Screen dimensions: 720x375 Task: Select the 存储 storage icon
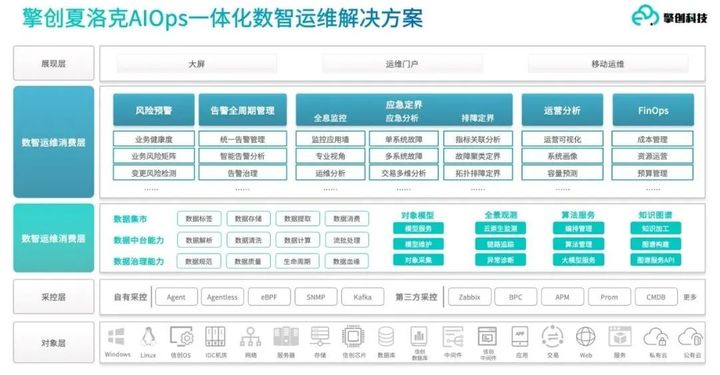(x=320, y=336)
